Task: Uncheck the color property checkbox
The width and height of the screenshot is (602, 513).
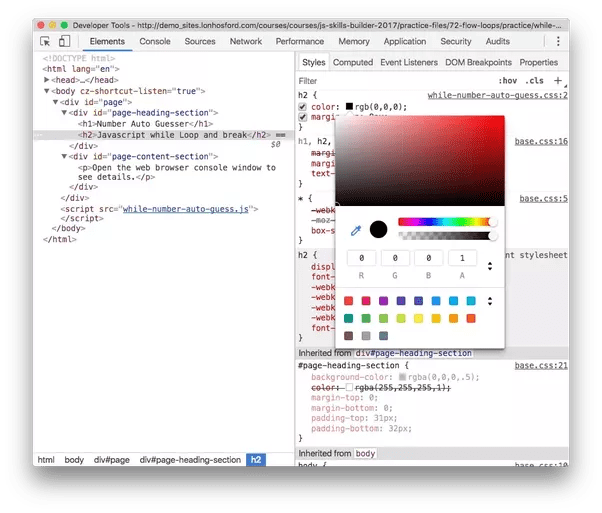Action: click(x=303, y=106)
